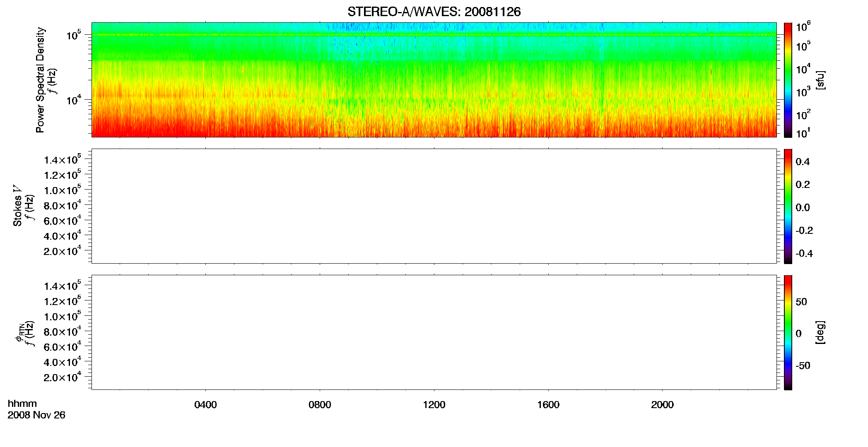
Task: Select the 0400 time axis label
Action: pos(205,405)
